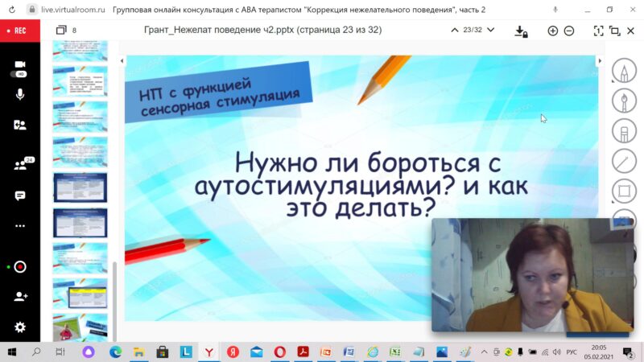Select the pencil drawing tool

click(x=624, y=71)
